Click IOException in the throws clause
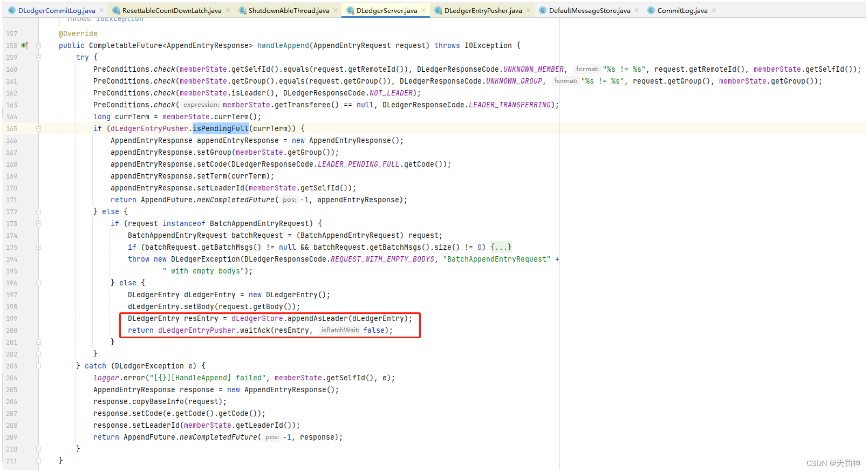The width and height of the screenshot is (868, 472). coord(488,45)
